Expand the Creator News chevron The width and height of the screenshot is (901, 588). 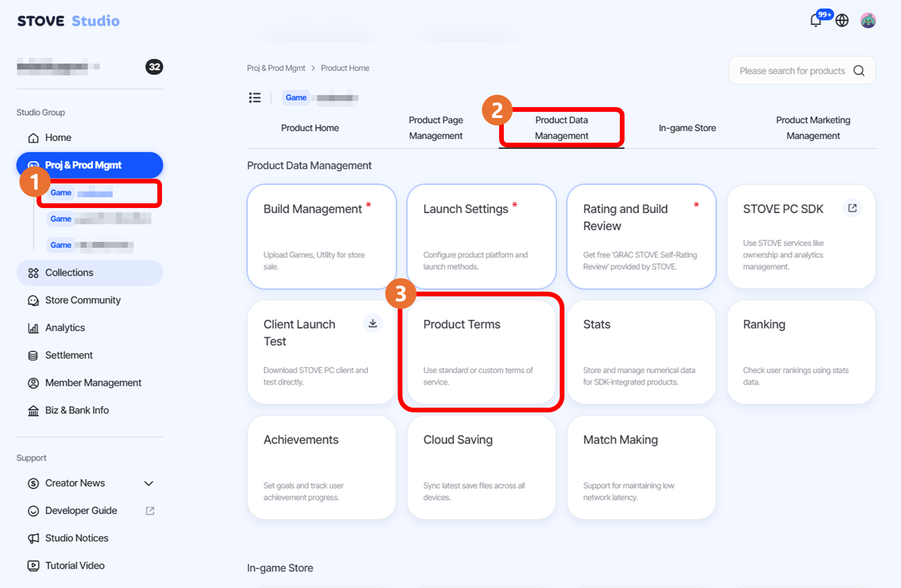coord(149,483)
